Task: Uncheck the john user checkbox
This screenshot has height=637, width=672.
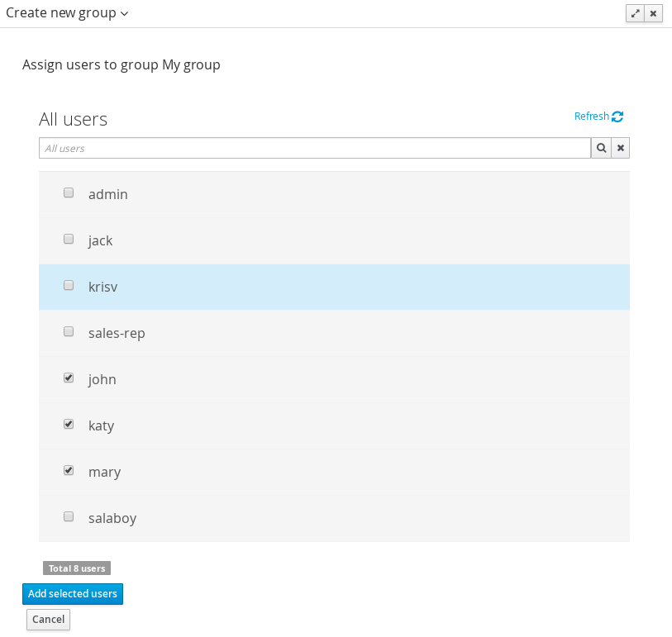Action: click(x=69, y=378)
